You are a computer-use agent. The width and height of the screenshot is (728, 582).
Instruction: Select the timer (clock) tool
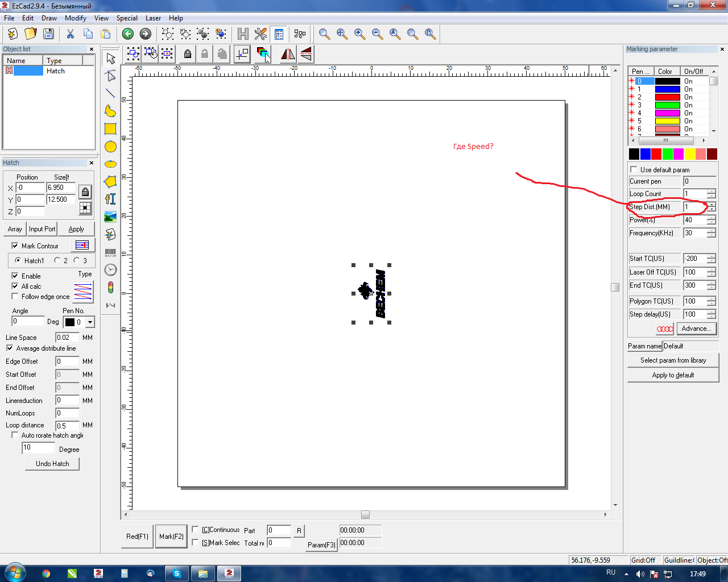110,269
